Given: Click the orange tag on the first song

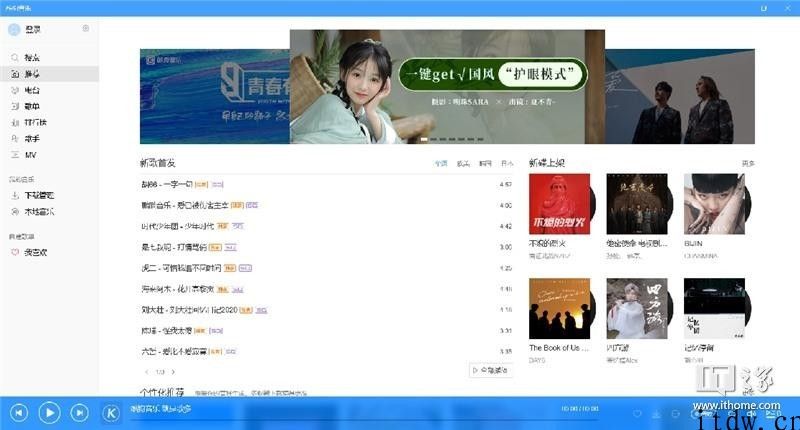Looking at the screenshot, I should [x=201, y=185].
